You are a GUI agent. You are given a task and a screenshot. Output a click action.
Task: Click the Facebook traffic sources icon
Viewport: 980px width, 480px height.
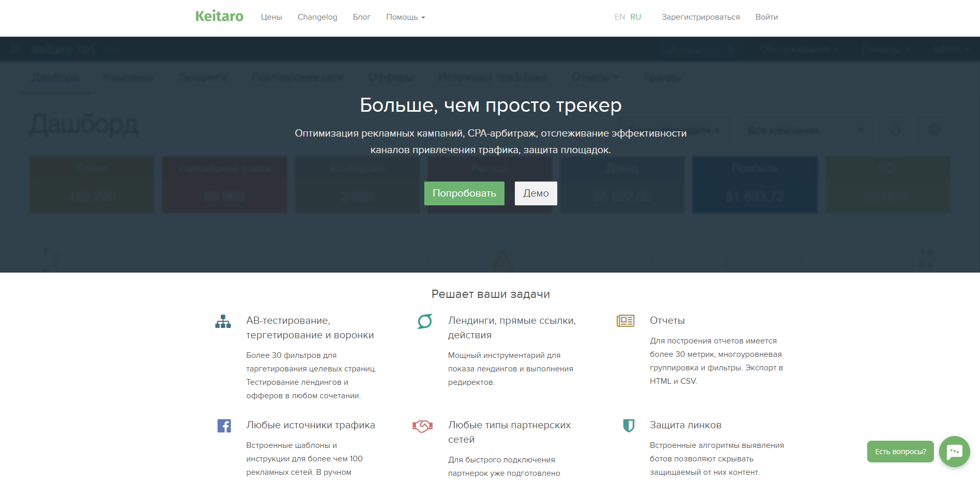pos(224,426)
